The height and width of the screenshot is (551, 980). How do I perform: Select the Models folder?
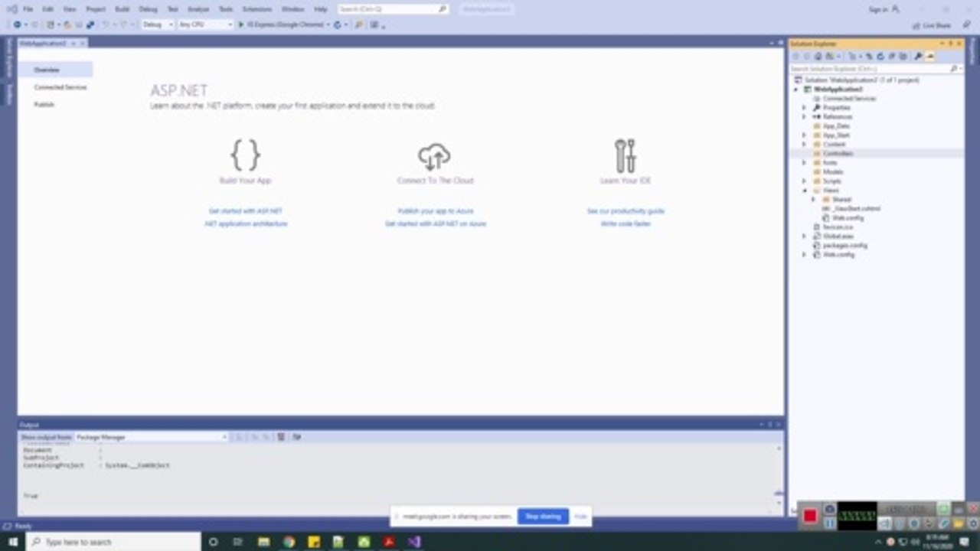[x=833, y=172]
